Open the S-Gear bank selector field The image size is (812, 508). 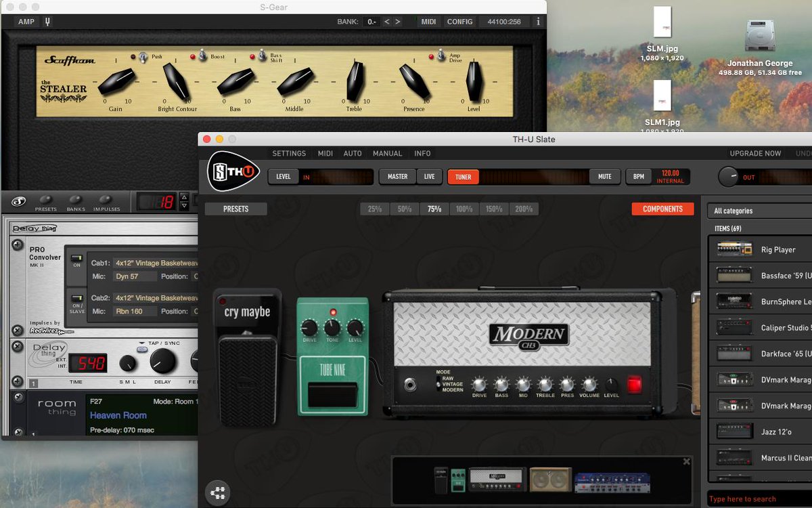coord(371,22)
